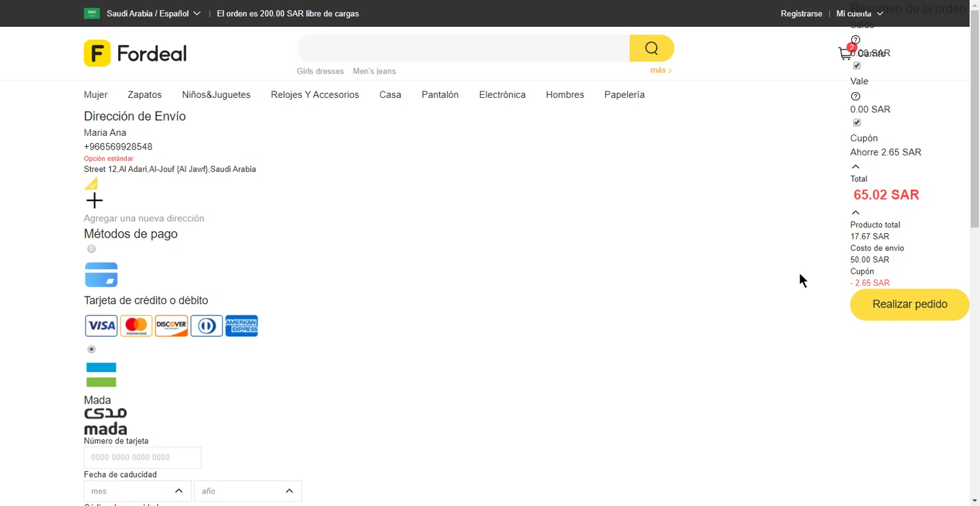Click the vertical page scrollbar thumb

(x=975, y=119)
